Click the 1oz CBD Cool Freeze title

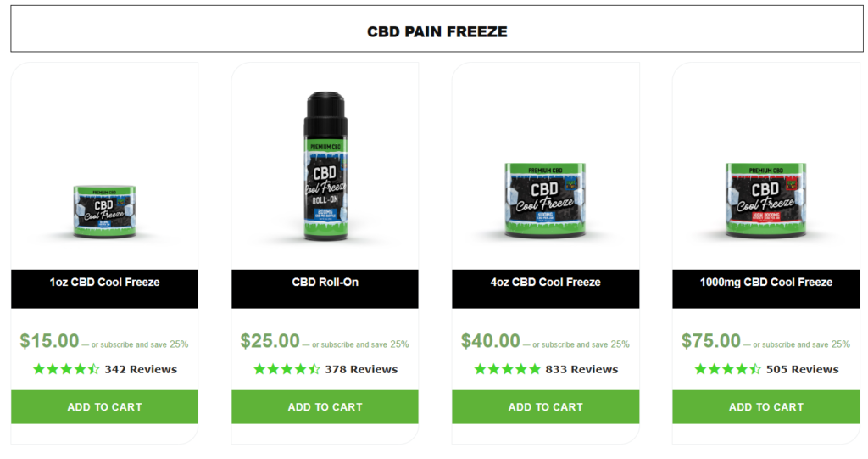pos(104,283)
